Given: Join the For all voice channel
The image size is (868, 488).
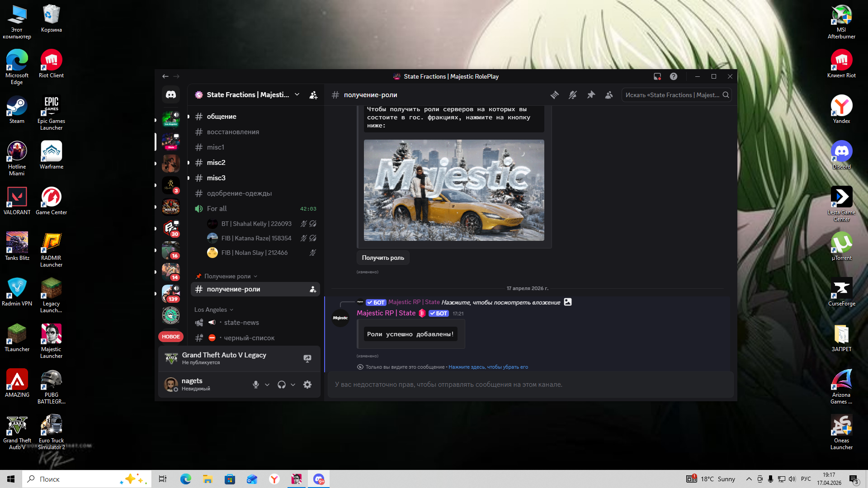Looking at the screenshot, I should [x=217, y=209].
